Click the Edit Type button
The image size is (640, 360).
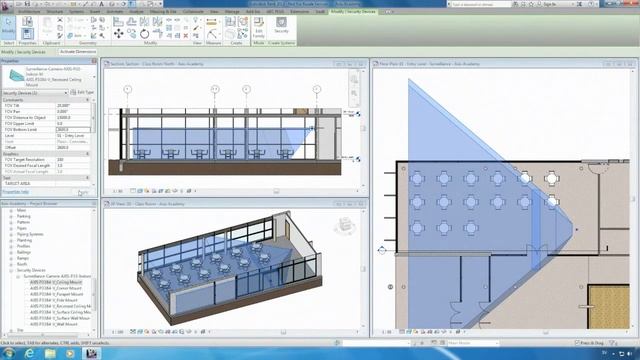click(x=82, y=93)
